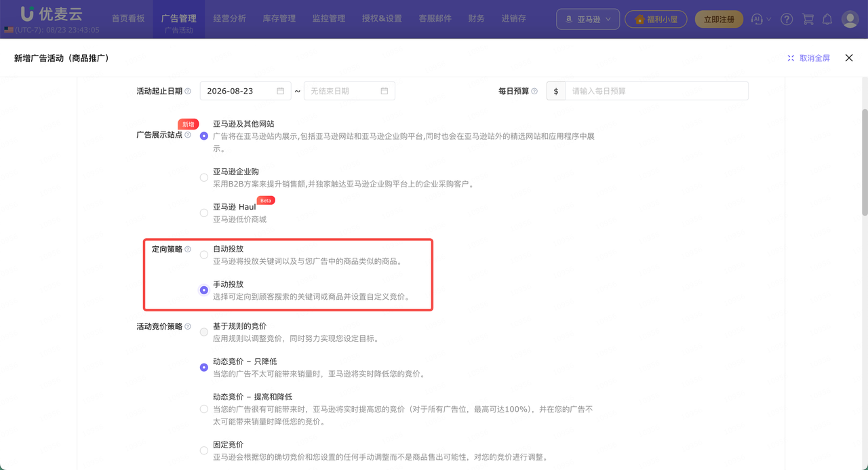The height and width of the screenshot is (470, 868).
Task: Close the 新增广告活动 dialog
Action: coord(849,58)
